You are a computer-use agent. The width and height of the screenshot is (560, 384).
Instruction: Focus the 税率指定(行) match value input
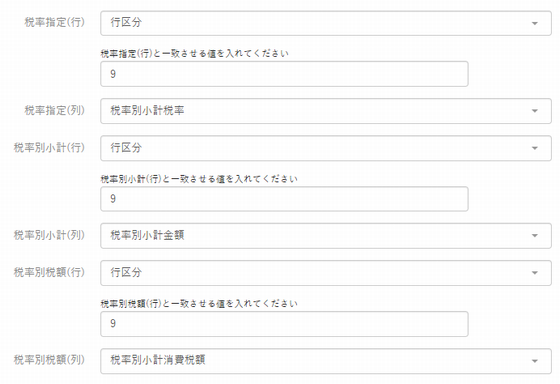pyautogui.click(x=284, y=74)
